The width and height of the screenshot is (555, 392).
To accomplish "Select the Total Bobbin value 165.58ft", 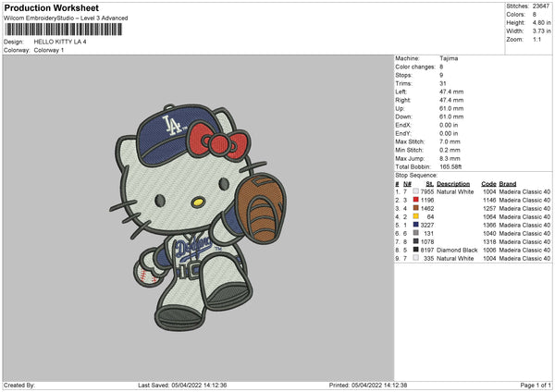I will [x=450, y=166].
